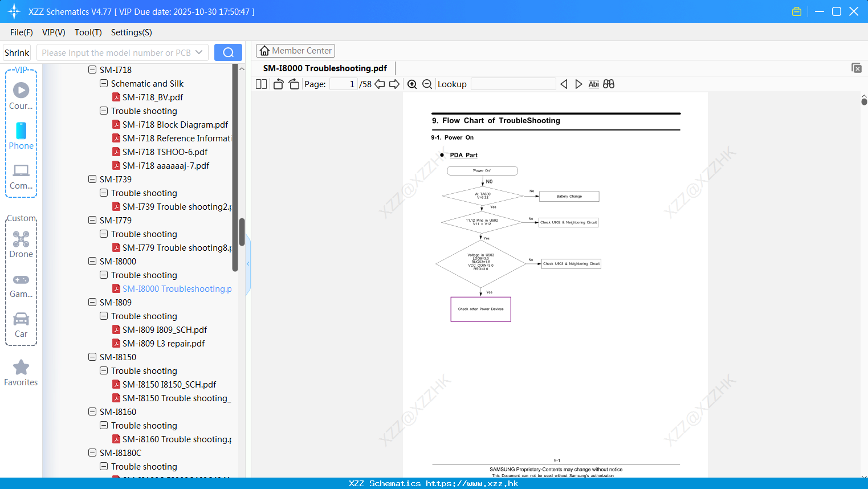
Task: Click the page number field
Action: coord(344,84)
